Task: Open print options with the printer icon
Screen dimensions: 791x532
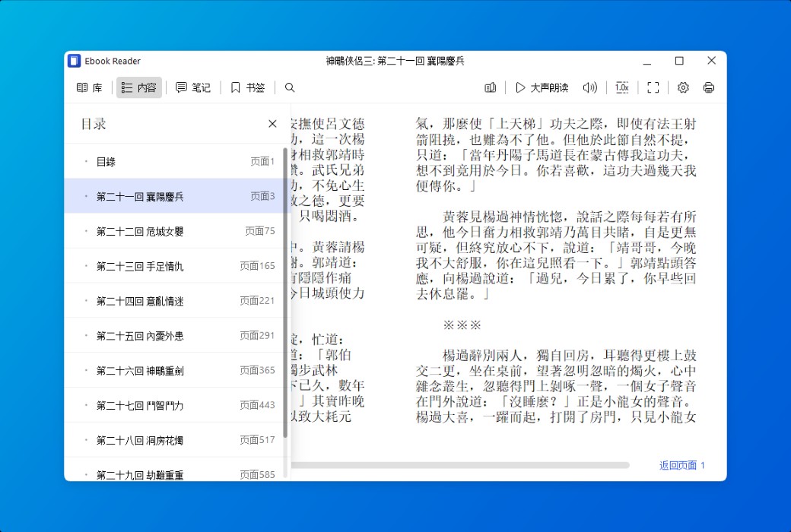Action: [708, 87]
